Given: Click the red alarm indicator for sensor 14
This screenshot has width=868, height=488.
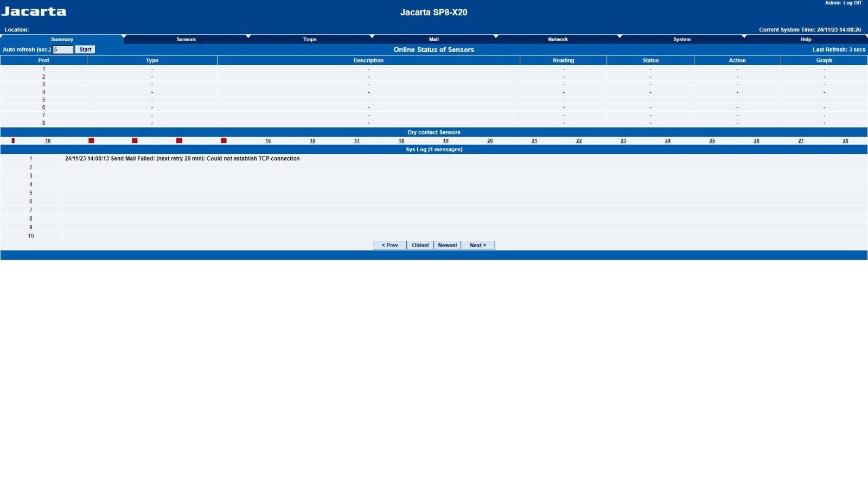Looking at the screenshot, I should click(224, 140).
